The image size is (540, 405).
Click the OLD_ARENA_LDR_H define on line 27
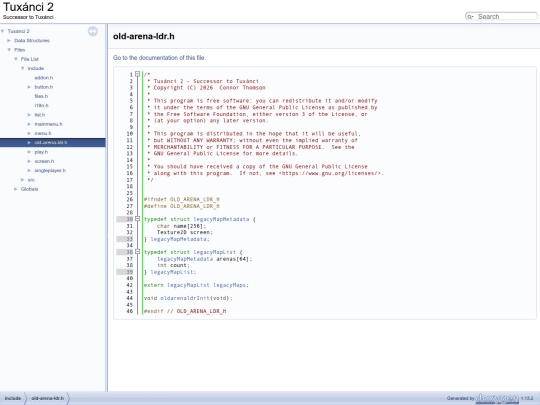(195, 206)
